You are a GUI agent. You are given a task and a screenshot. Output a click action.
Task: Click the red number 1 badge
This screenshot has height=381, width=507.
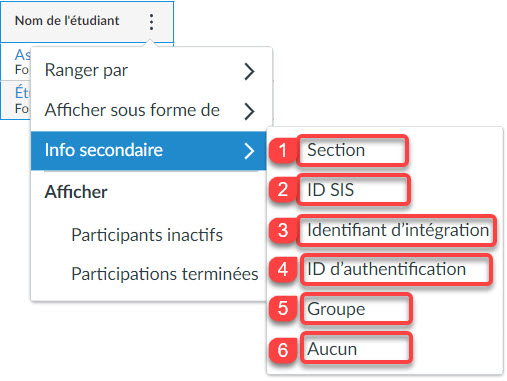coord(283,150)
